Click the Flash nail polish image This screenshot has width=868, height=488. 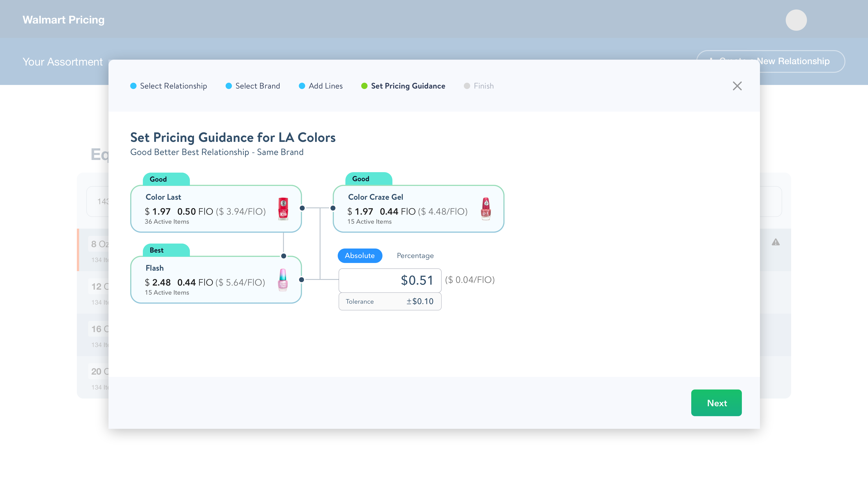pyautogui.click(x=283, y=279)
